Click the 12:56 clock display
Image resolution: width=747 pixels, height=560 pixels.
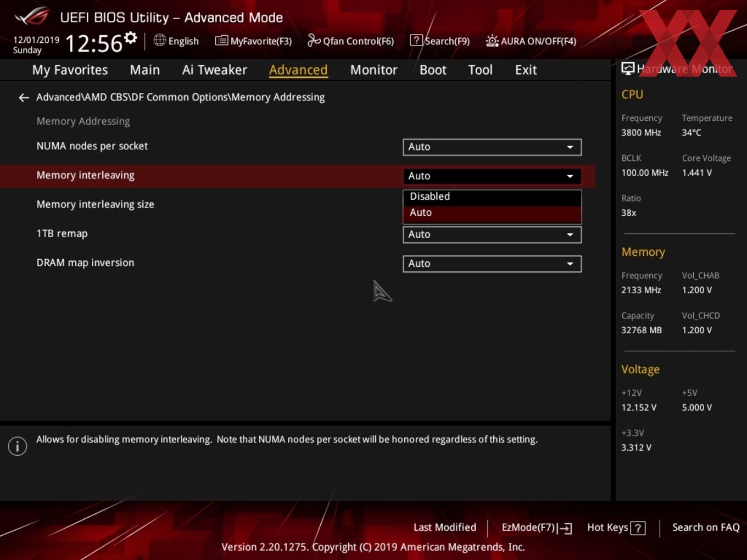(93, 43)
